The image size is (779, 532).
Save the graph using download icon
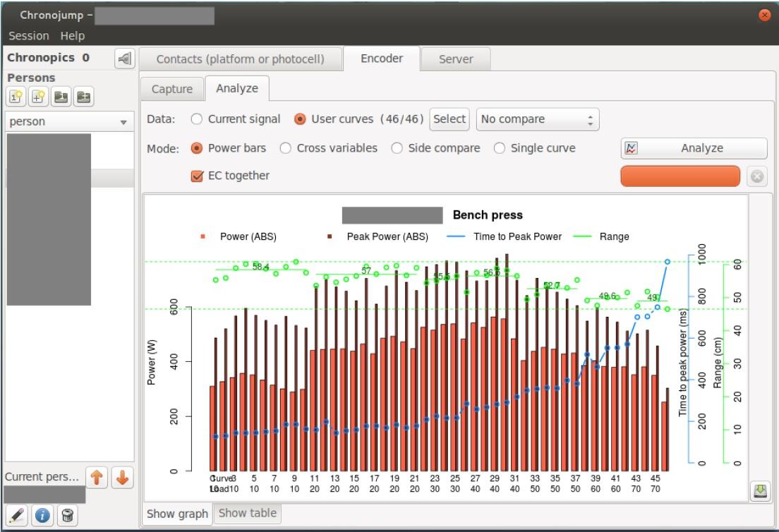point(760,492)
